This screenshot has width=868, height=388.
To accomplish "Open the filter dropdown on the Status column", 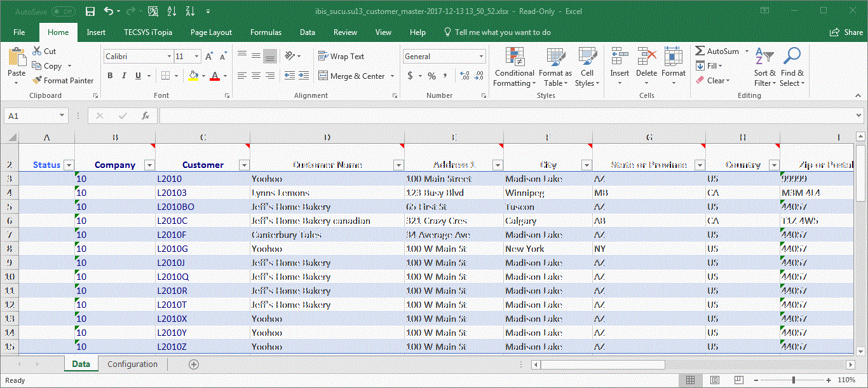I will pos(69,164).
